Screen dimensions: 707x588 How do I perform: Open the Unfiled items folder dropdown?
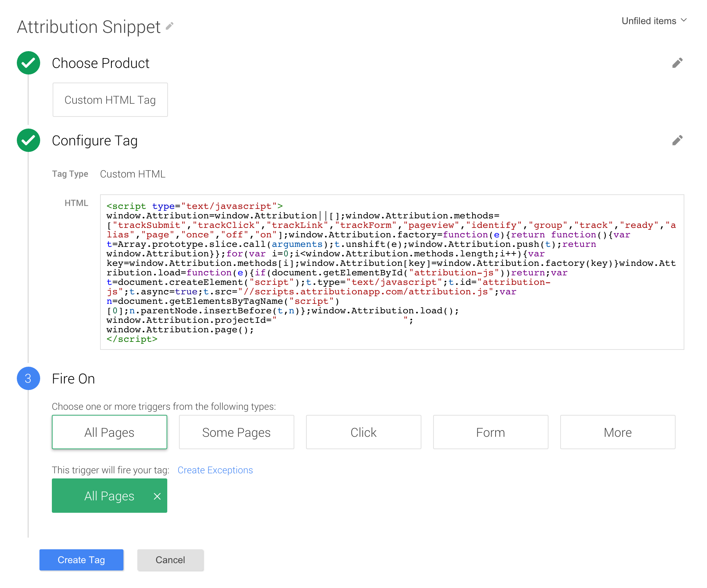pos(654,21)
